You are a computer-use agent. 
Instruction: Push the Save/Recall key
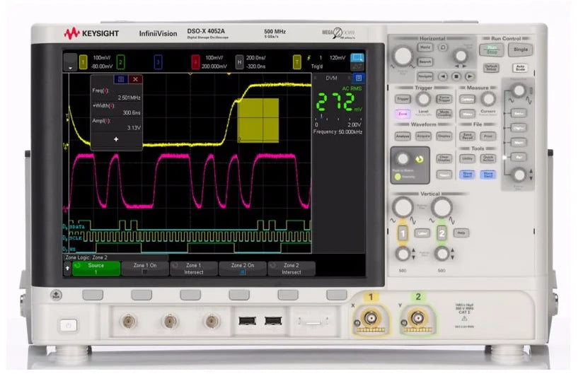tap(467, 136)
